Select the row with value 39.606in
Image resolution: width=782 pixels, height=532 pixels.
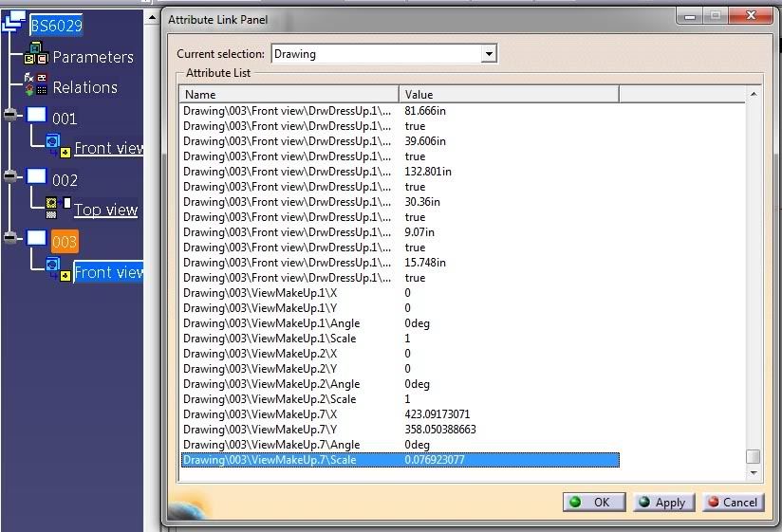click(x=400, y=141)
